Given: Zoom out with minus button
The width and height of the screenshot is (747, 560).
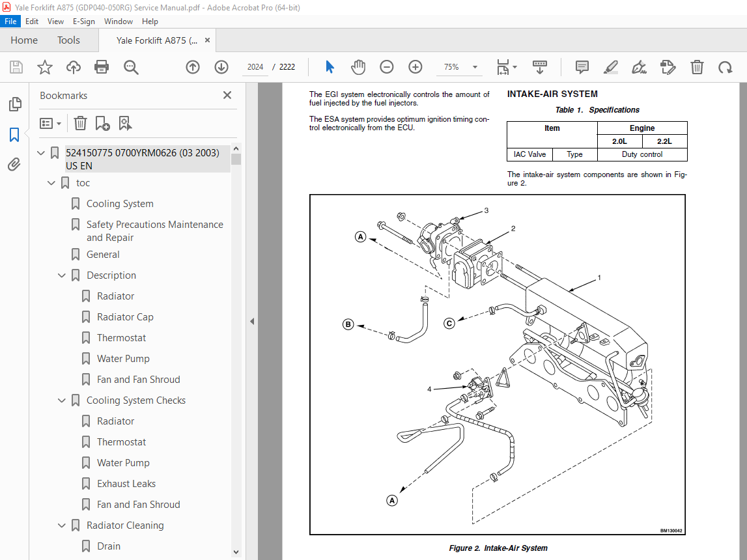Looking at the screenshot, I should [x=386, y=67].
